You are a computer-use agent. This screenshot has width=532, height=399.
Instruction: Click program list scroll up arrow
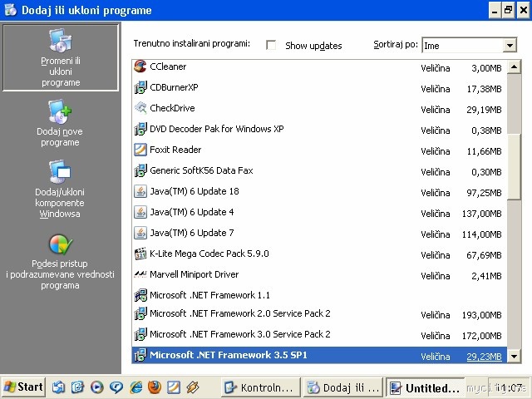click(x=514, y=67)
